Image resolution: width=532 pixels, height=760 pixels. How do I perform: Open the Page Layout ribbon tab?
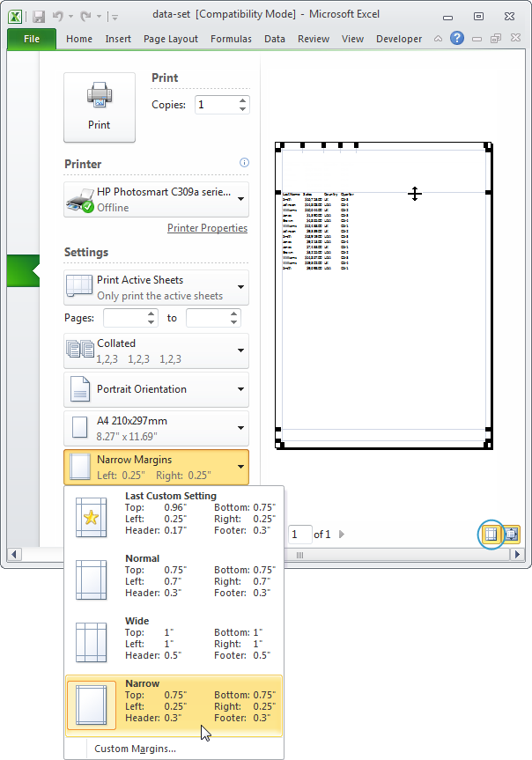170,39
